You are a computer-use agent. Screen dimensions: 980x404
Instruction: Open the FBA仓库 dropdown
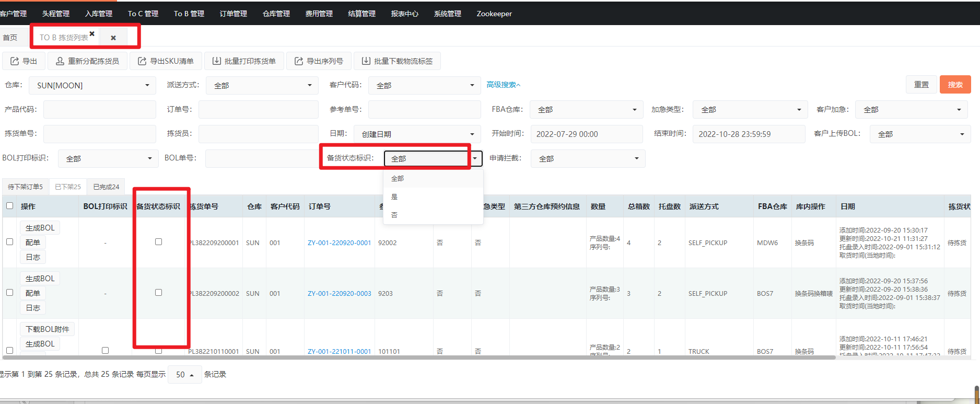[x=587, y=110]
